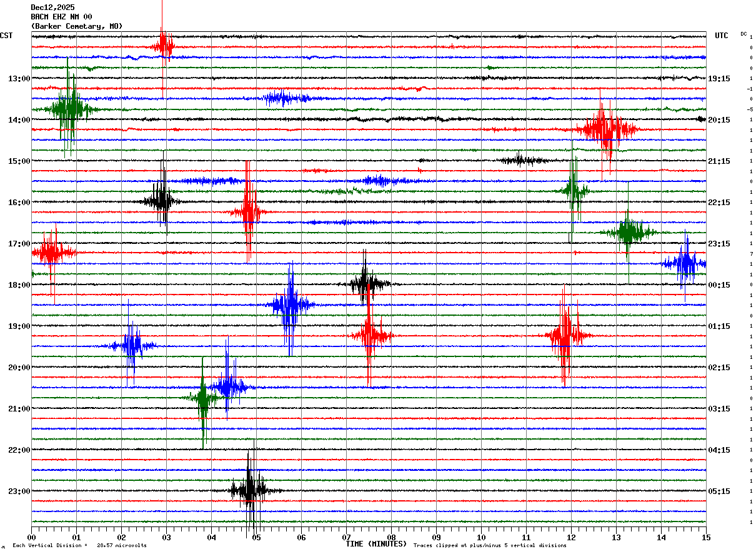Click the DC column header
This screenshot has width=756, height=554.
744,34
